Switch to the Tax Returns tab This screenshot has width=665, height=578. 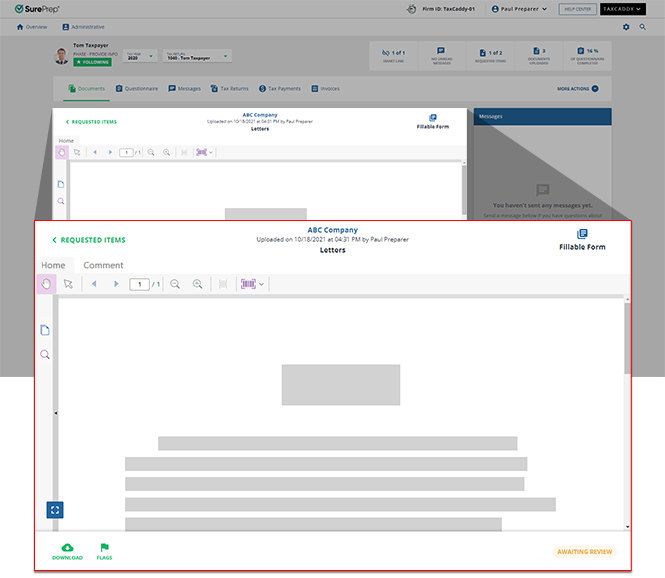tap(229, 89)
